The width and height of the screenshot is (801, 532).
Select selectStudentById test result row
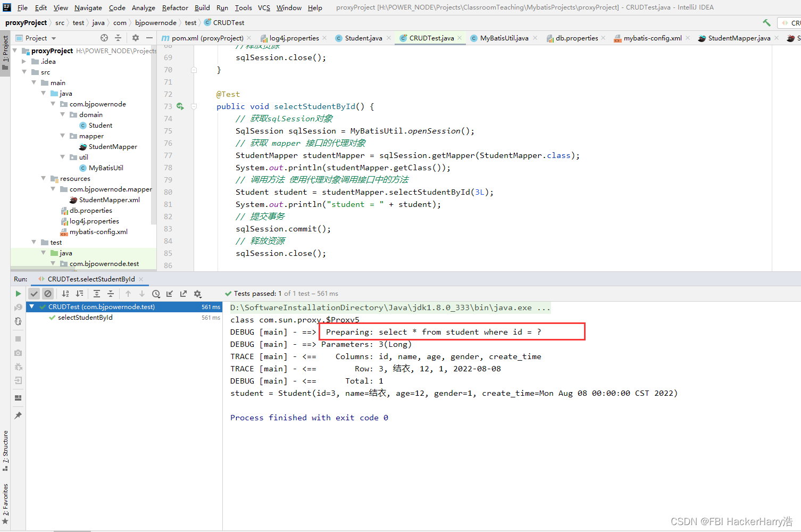click(85, 318)
